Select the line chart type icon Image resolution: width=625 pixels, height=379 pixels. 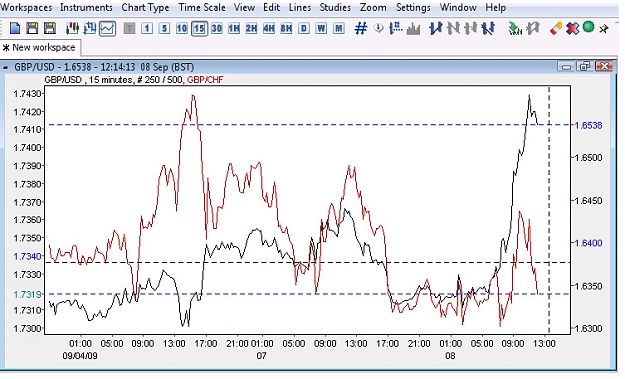tap(108, 29)
